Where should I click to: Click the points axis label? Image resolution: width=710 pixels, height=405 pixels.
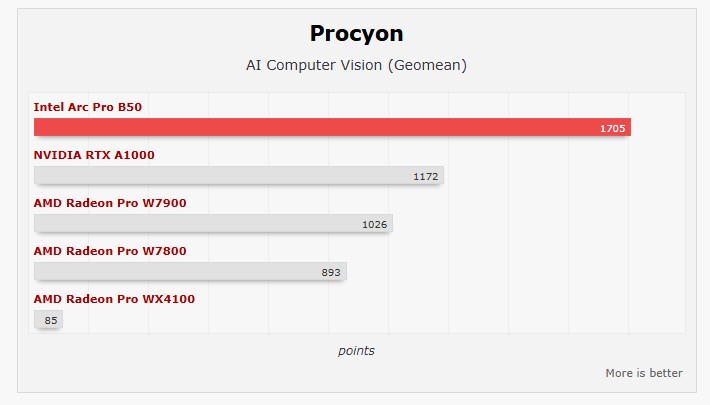[x=356, y=351]
